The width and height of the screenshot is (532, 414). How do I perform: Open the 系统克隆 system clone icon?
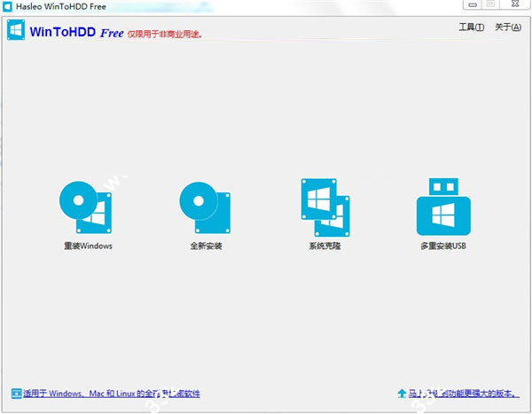tap(325, 207)
